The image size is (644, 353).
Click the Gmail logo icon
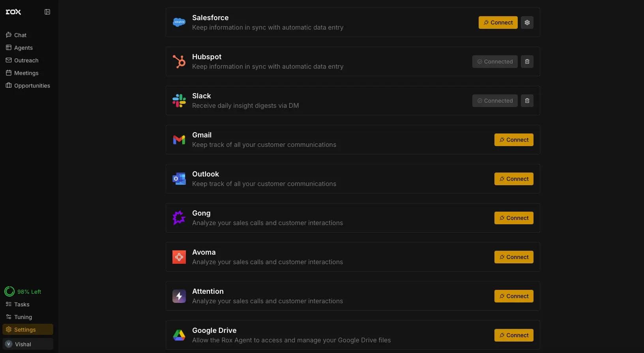pos(179,140)
